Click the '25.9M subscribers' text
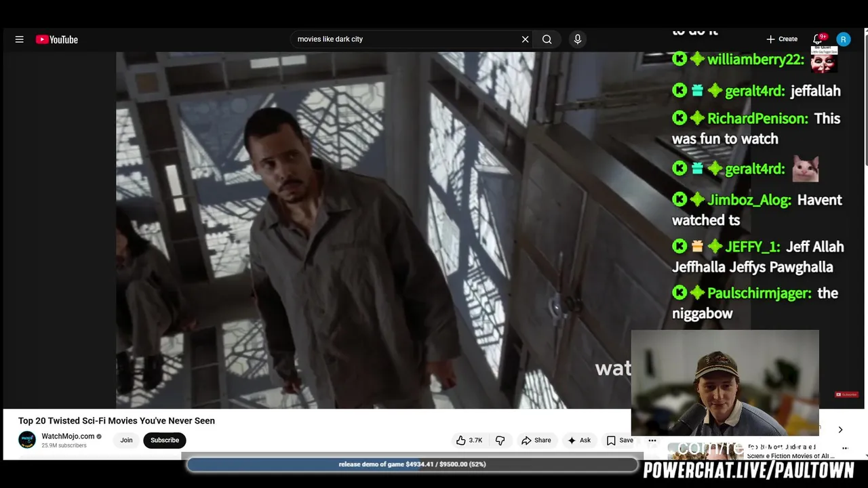 click(x=64, y=445)
